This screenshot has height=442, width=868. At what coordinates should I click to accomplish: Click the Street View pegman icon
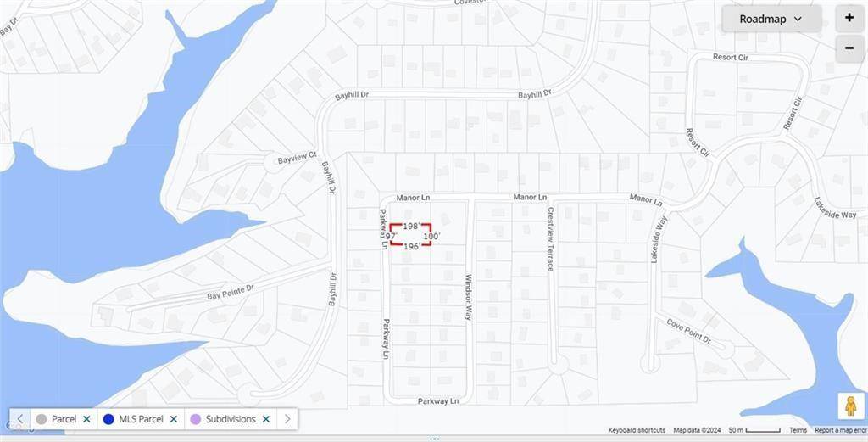(x=851, y=406)
